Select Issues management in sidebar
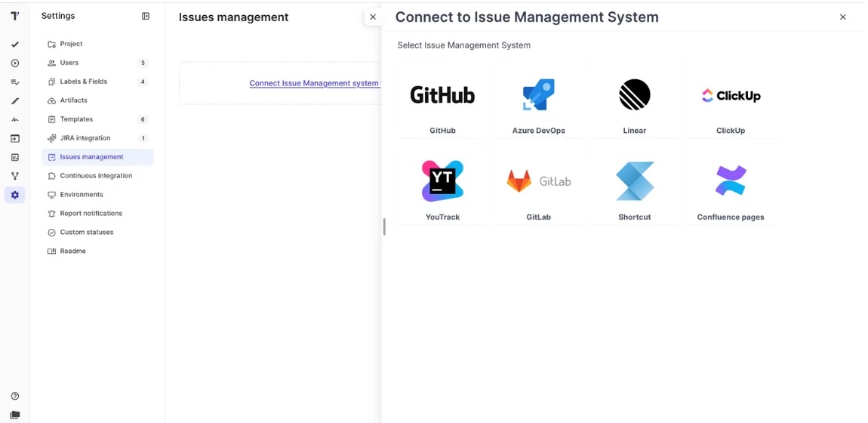The width and height of the screenshot is (868, 423). 98,157
